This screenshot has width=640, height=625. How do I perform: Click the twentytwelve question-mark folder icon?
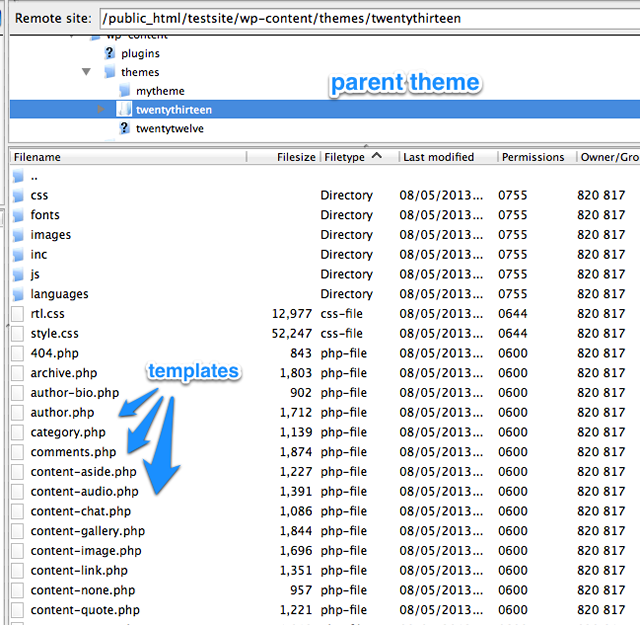coord(124,128)
